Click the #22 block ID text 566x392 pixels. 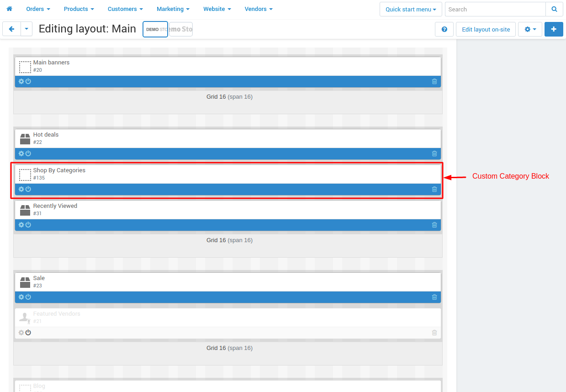pos(37,142)
